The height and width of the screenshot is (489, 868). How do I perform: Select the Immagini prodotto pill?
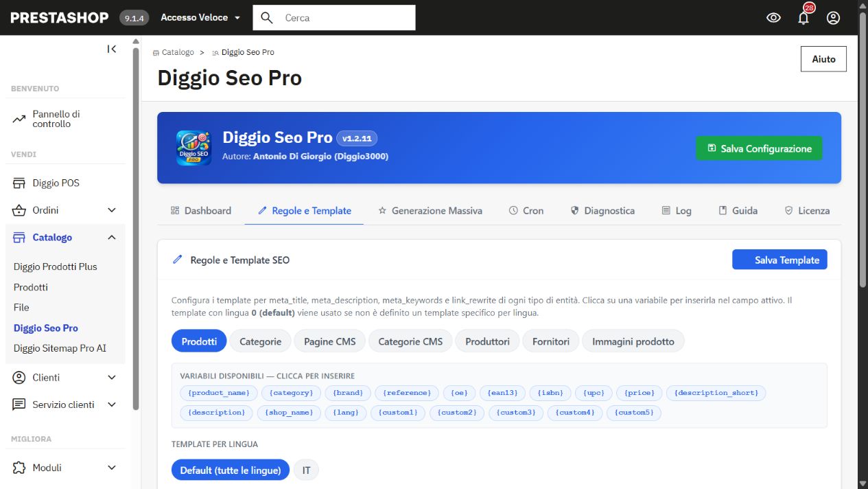click(x=633, y=341)
